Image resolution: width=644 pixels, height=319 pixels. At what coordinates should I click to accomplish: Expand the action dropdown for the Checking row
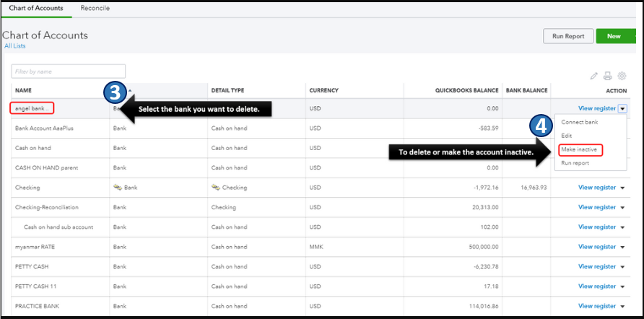(622, 188)
